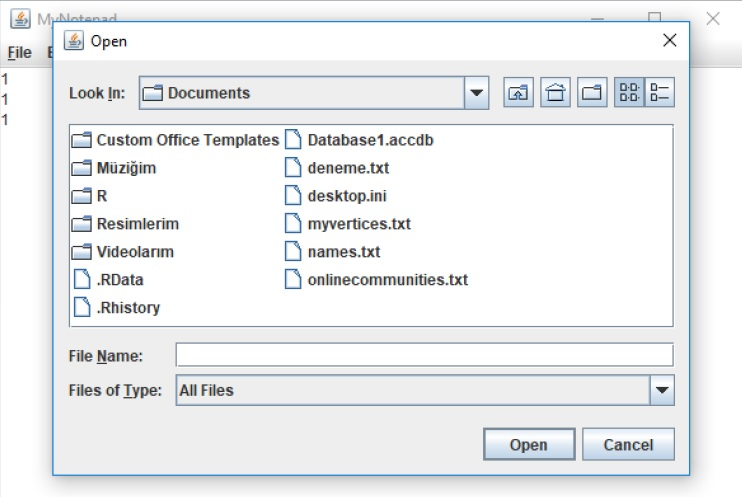This screenshot has height=497, width=742.
Task: Select Database1.accdb file
Action: [x=359, y=140]
